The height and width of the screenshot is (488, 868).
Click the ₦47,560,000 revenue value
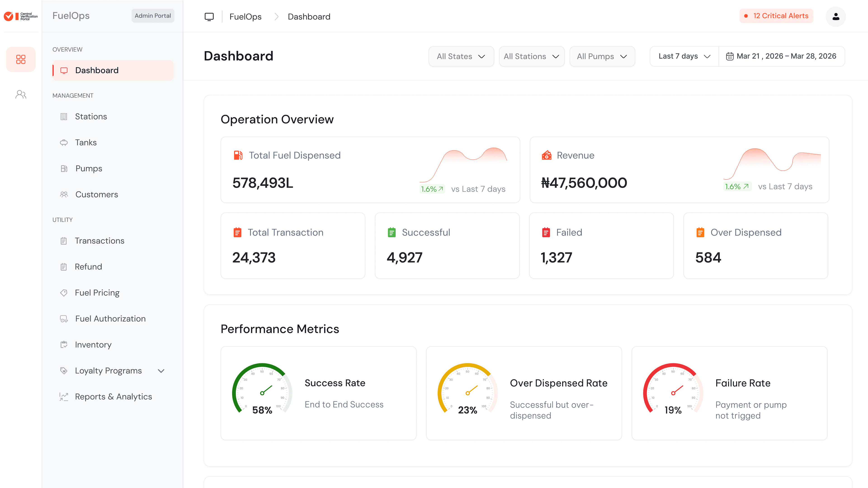tap(584, 183)
